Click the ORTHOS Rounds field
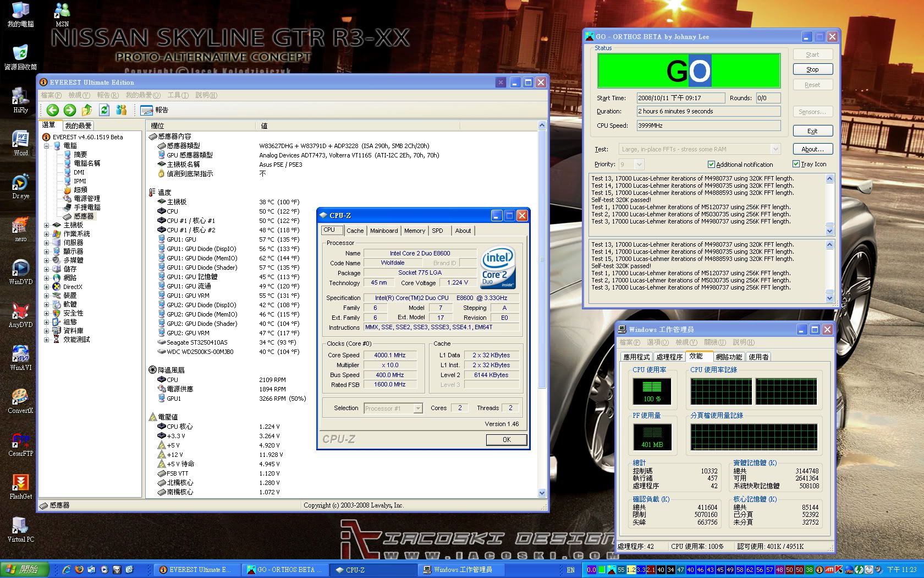The width and height of the screenshot is (924, 578). [x=768, y=98]
